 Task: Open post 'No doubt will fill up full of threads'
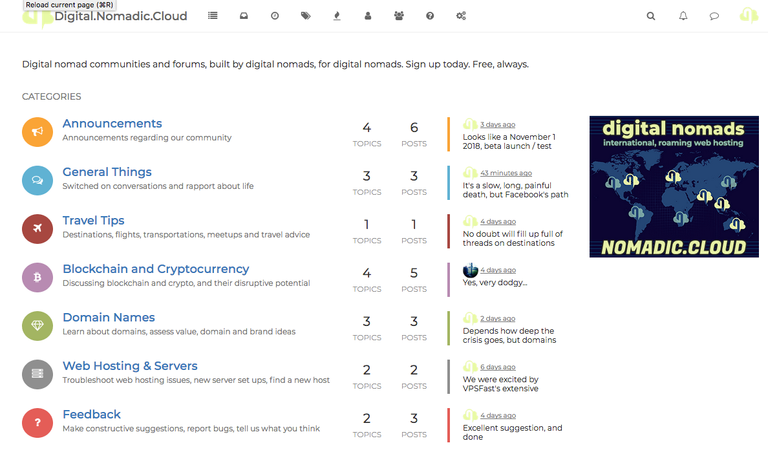512,238
